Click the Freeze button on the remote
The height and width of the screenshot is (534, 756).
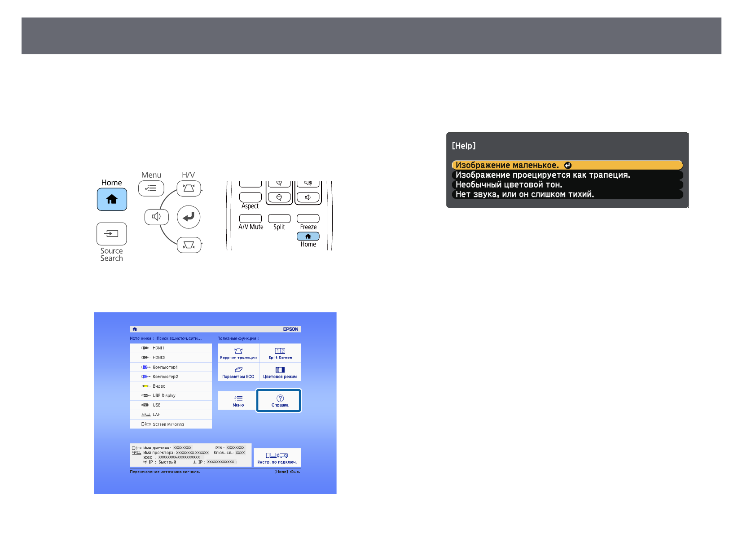click(x=308, y=219)
